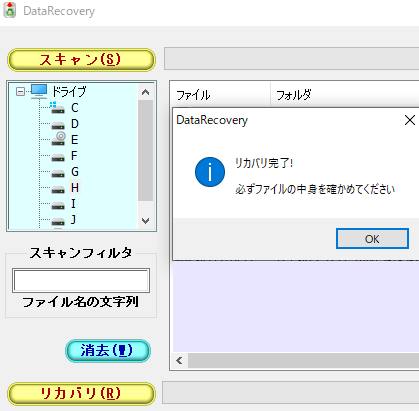Click the リカバリ完了! message text
419x411 pixels.
pyautogui.click(x=264, y=163)
